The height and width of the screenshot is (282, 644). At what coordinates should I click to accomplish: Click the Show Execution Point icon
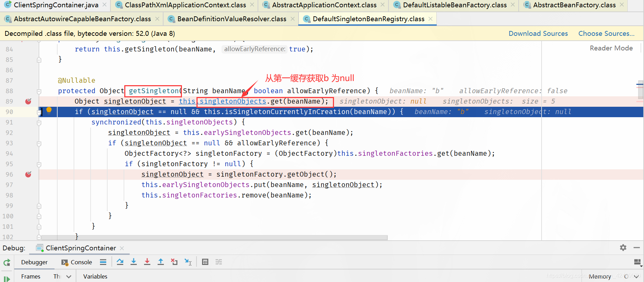pos(103,262)
